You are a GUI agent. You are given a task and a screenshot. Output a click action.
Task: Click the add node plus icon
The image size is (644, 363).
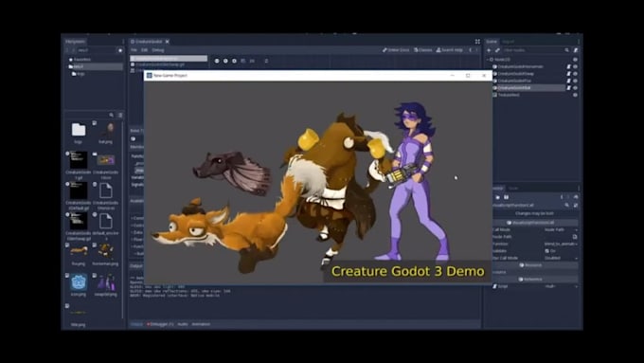point(489,50)
